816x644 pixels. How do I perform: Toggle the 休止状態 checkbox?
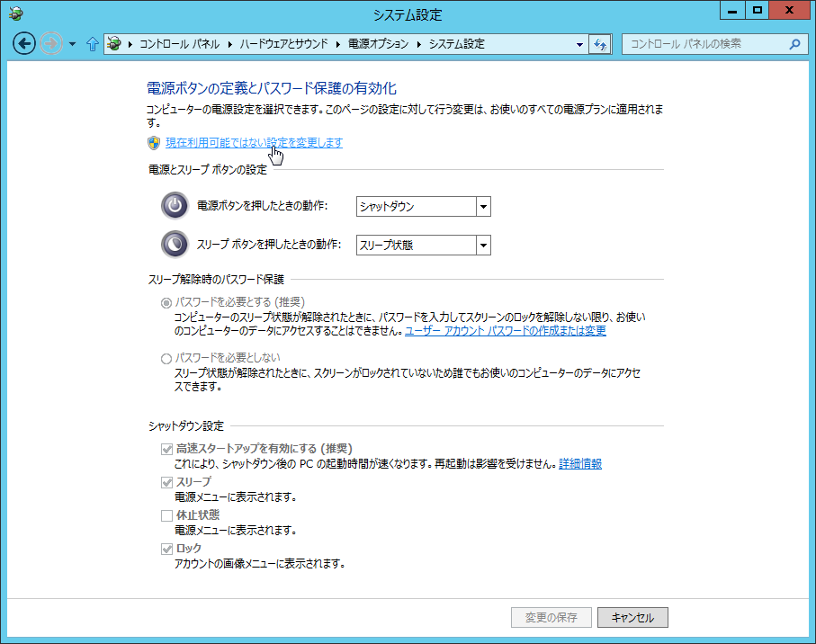(166, 515)
